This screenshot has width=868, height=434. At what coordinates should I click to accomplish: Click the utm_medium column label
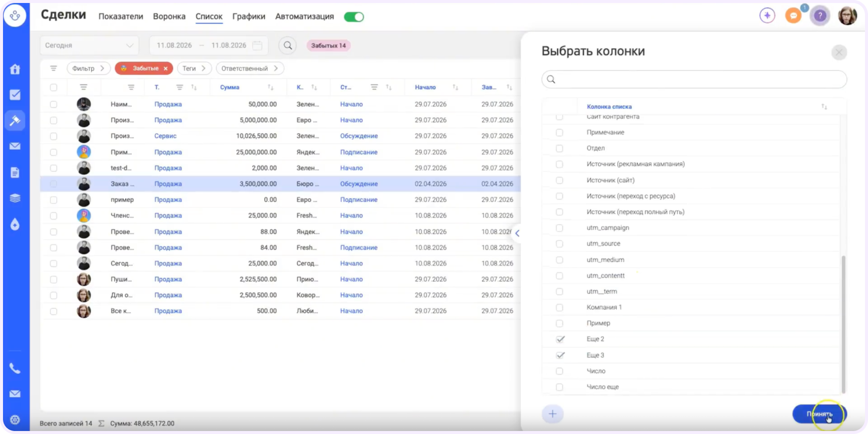(605, 260)
